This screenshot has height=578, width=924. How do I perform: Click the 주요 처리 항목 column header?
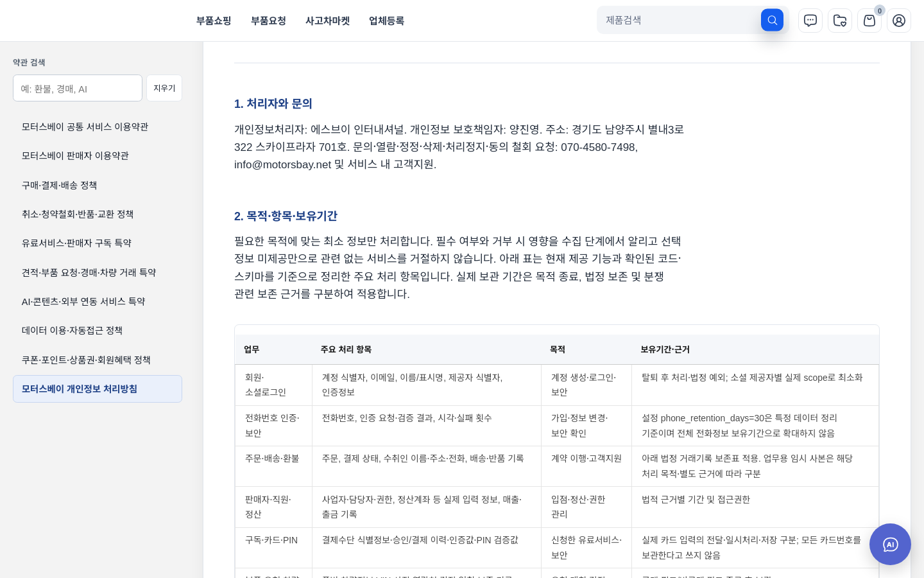coord(426,349)
